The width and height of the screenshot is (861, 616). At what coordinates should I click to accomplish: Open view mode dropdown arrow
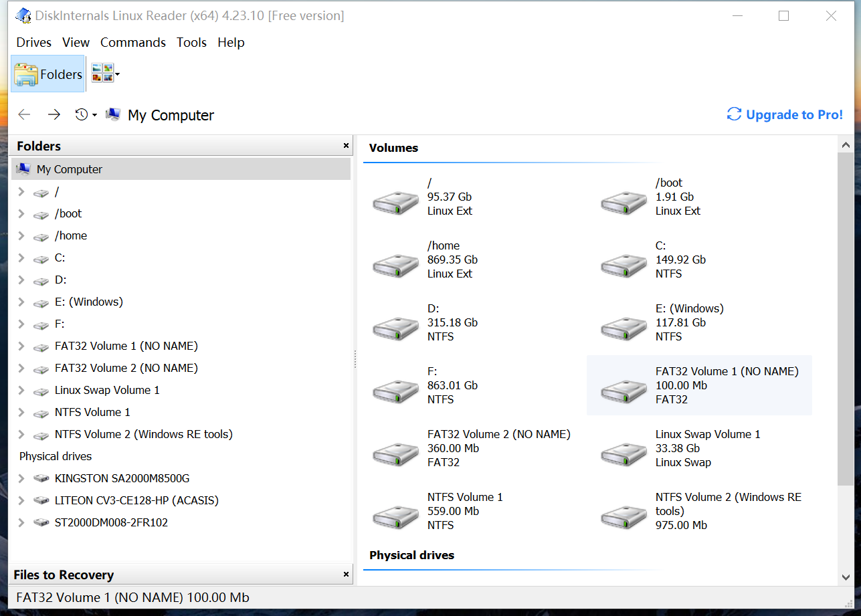pyautogui.click(x=118, y=74)
